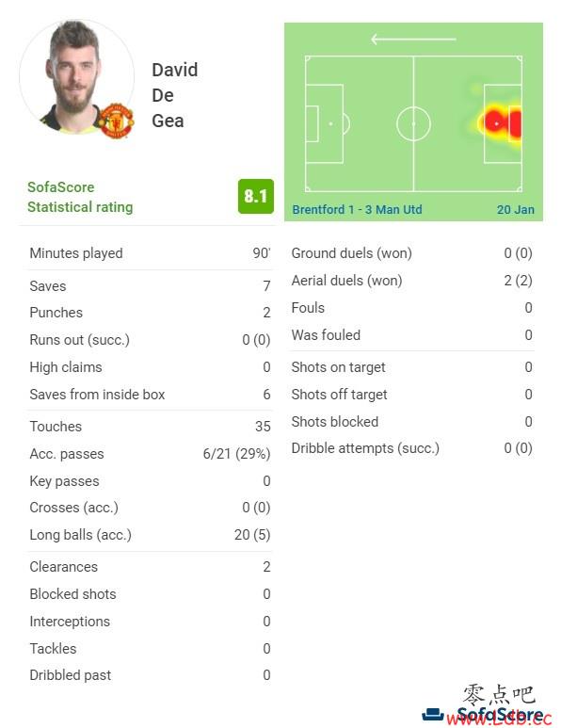Click the Clearances stat row
Image resolution: width=561 pixels, height=728 pixels.
pyautogui.click(x=150, y=567)
